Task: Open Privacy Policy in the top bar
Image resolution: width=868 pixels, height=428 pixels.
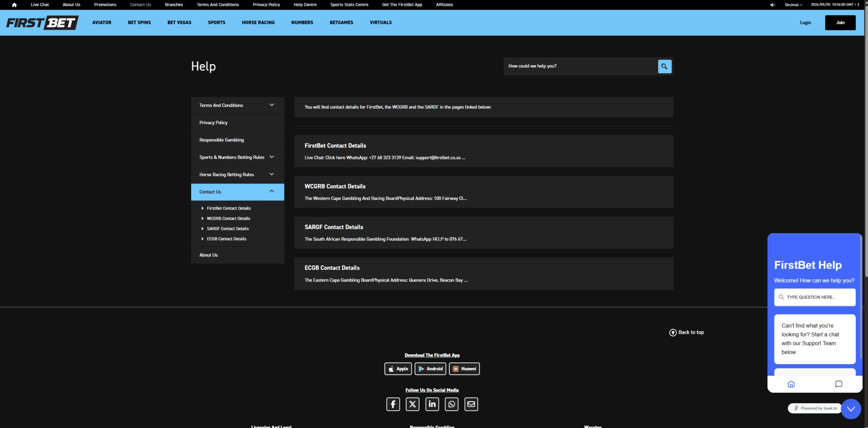Action: click(x=266, y=5)
